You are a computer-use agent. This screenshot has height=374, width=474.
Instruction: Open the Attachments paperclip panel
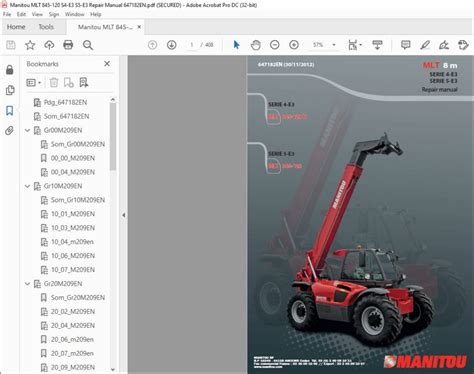pos(10,131)
